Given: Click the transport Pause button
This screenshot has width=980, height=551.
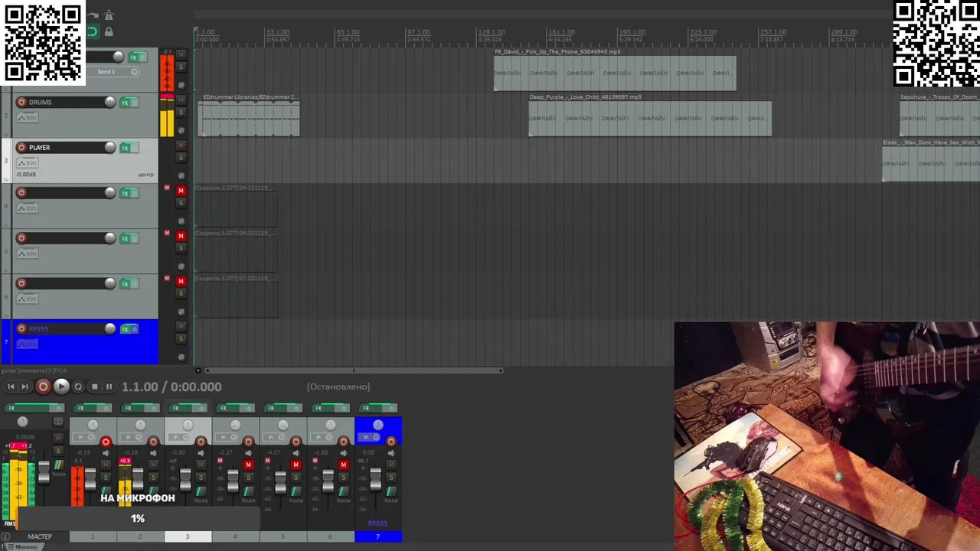Looking at the screenshot, I should (109, 386).
